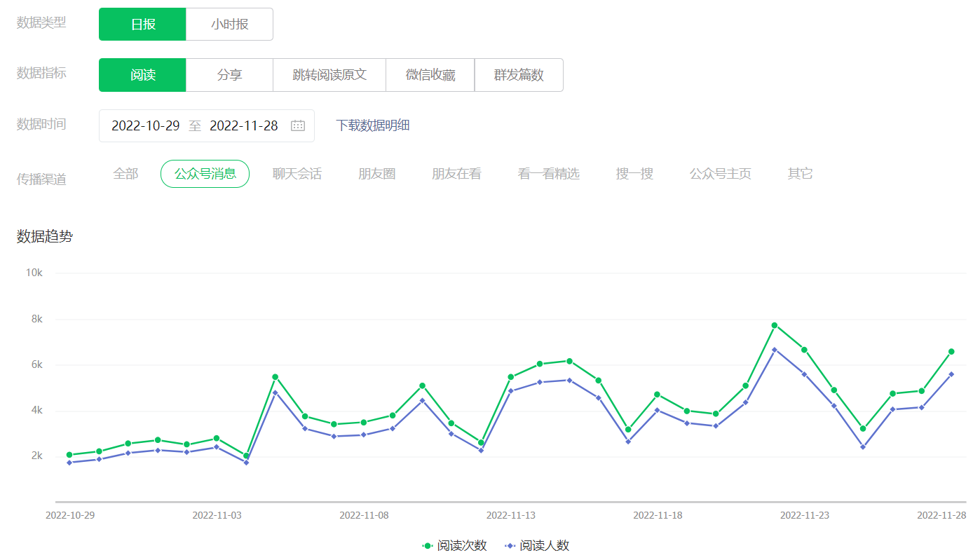Image resolution: width=980 pixels, height=560 pixels.
Task: Click the 数据趋势 heading
Action: (45, 237)
